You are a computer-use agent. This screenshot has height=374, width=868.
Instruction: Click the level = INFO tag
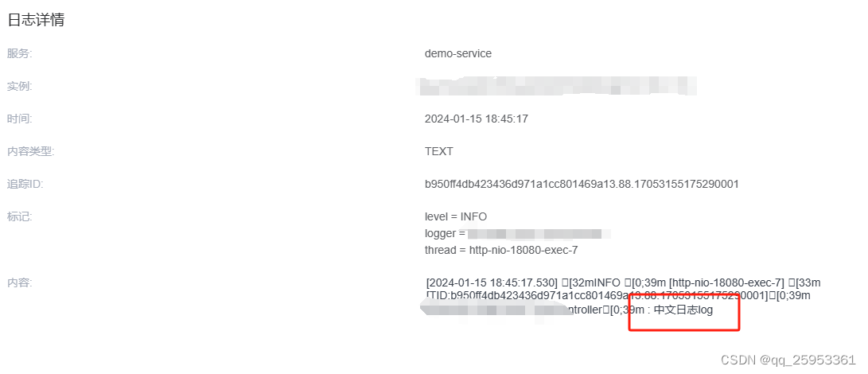456,216
